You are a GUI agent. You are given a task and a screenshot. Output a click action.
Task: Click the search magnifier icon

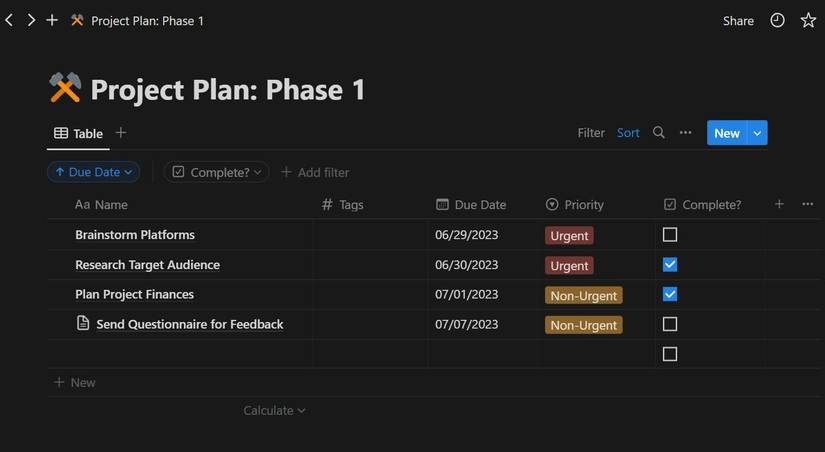(658, 133)
